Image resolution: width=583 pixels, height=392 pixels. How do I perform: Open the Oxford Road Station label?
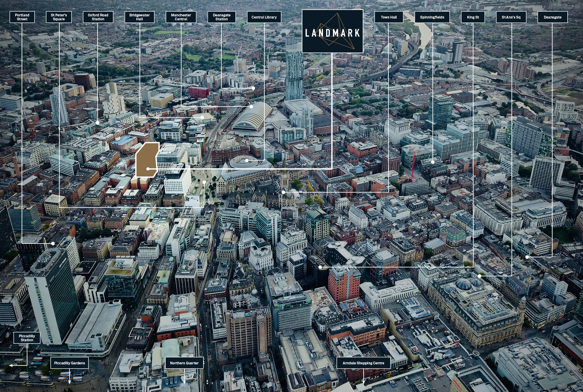(98, 17)
